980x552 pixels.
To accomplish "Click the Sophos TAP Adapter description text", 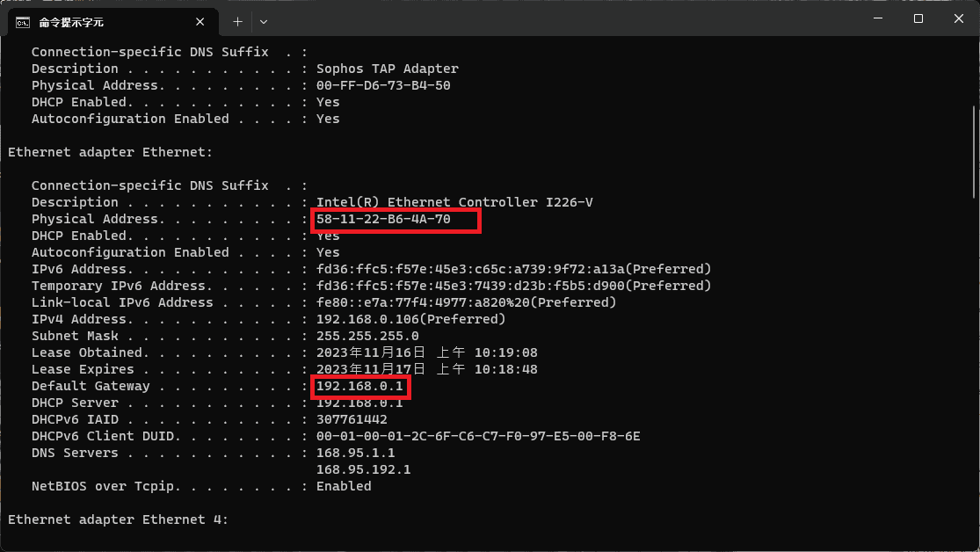I will (x=387, y=69).
